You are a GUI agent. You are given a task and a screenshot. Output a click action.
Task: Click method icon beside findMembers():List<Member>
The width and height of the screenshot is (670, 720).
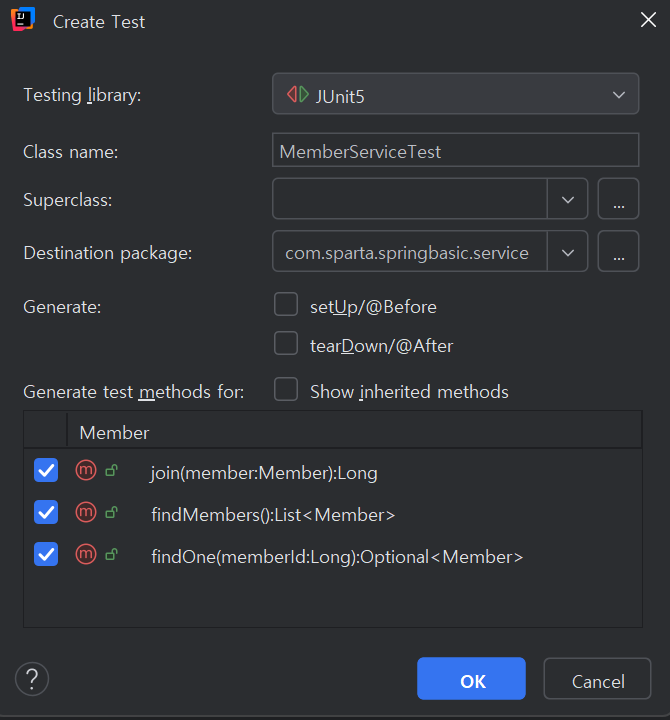pos(86,512)
